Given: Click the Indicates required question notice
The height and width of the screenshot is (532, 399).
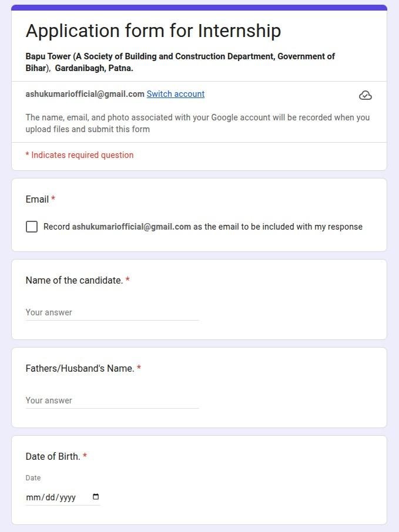Looking at the screenshot, I should click(79, 155).
